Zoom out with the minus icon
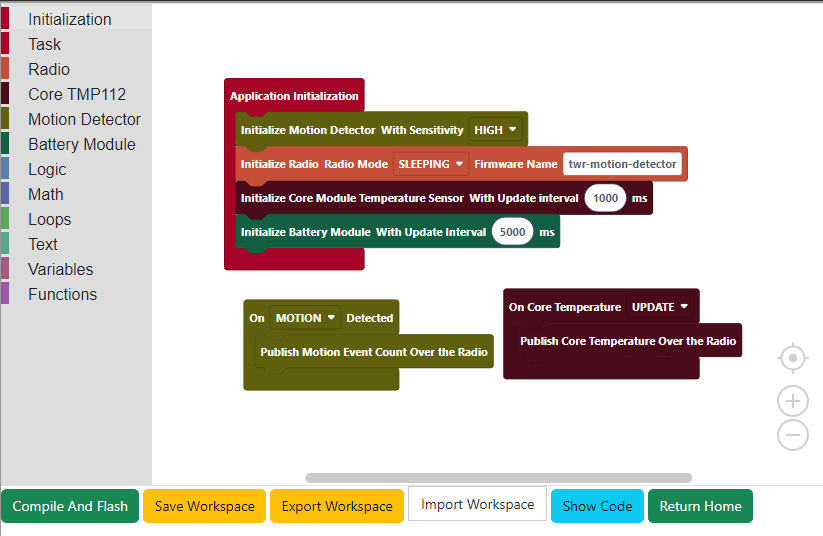Viewport: 823px width, 536px height. [x=792, y=435]
